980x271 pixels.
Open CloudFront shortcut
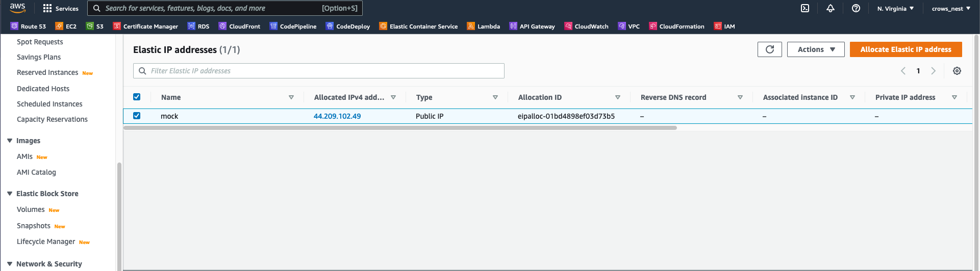[239, 26]
